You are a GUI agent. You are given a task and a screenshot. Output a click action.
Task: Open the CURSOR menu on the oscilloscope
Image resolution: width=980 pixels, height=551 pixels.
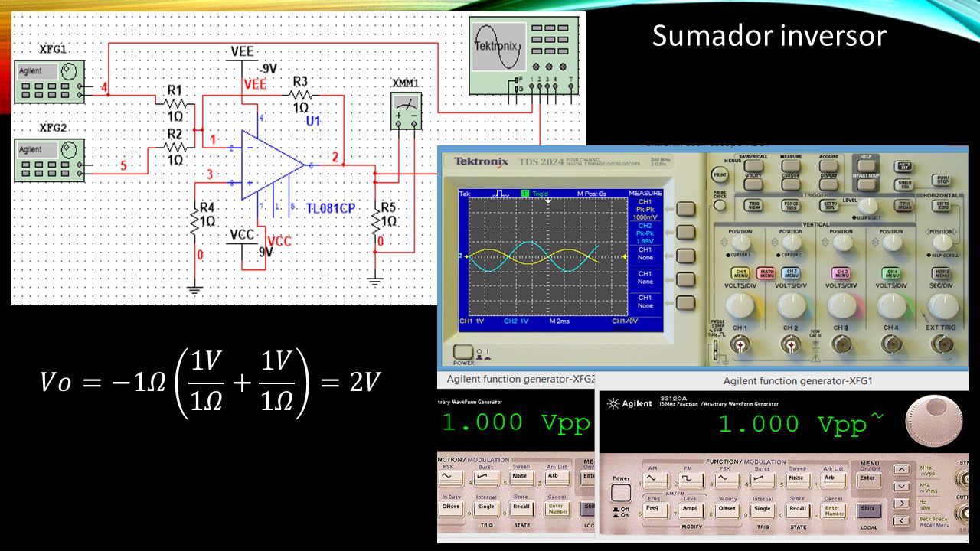click(792, 184)
